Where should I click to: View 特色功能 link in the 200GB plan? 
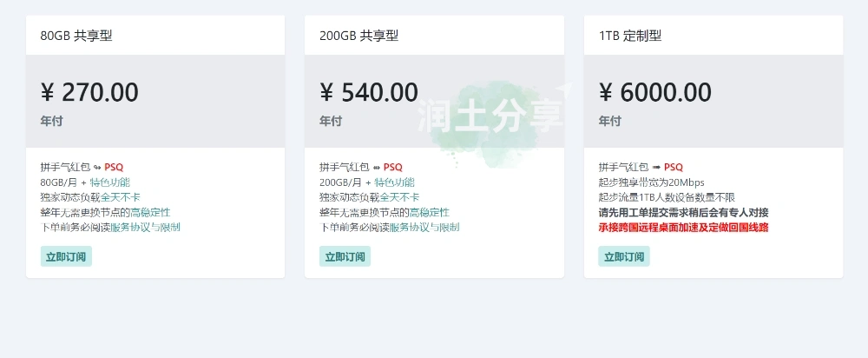pyautogui.click(x=394, y=182)
